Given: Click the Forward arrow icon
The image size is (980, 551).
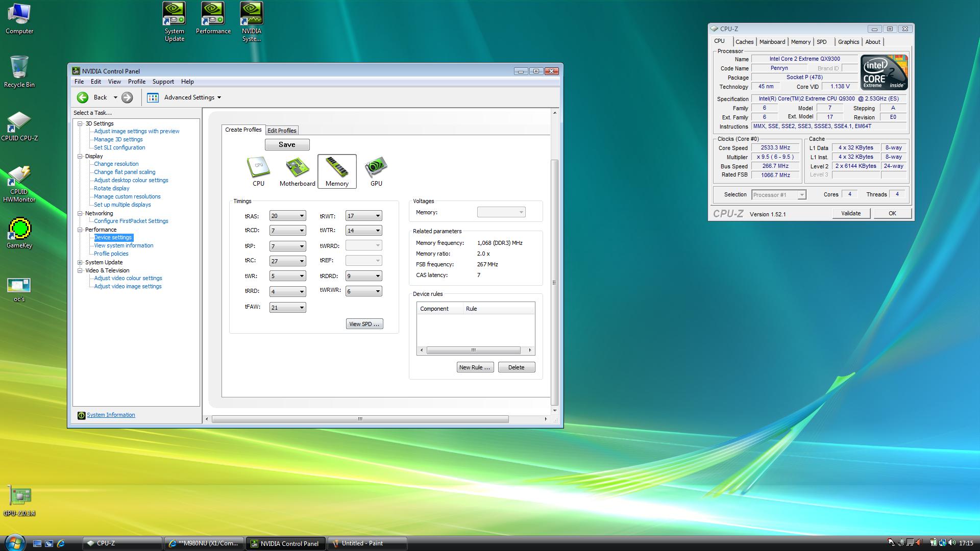Looking at the screenshot, I should 127,97.
